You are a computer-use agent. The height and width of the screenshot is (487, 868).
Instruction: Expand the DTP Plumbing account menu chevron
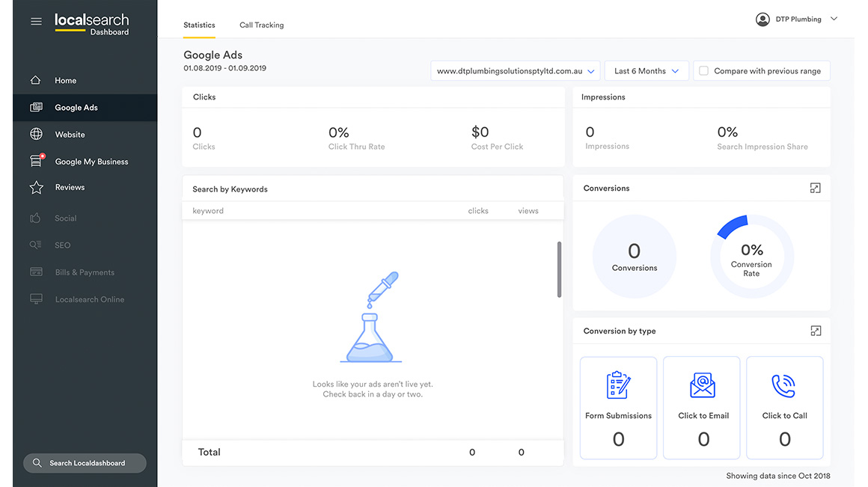pos(834,19)
